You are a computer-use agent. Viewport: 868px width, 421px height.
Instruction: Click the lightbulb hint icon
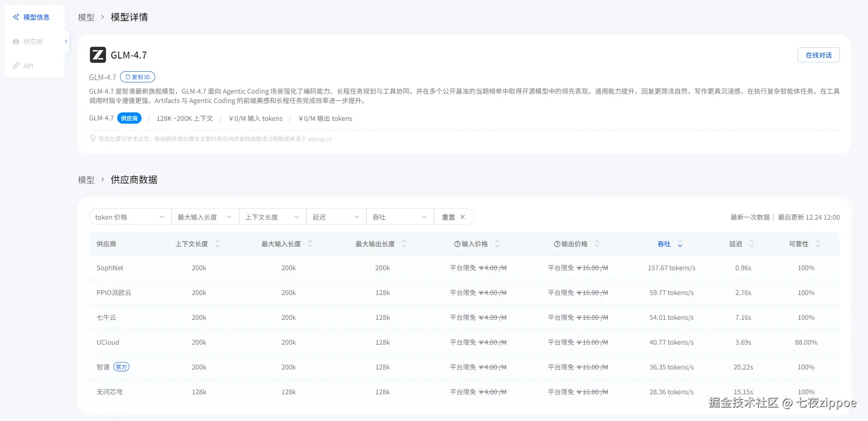(x=93, y=139)
